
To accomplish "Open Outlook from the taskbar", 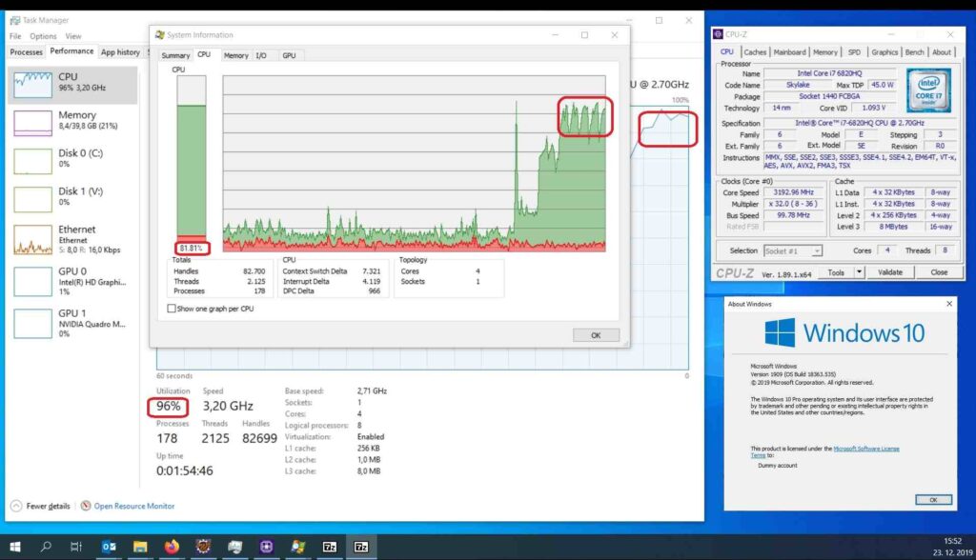I will point(110,547).
